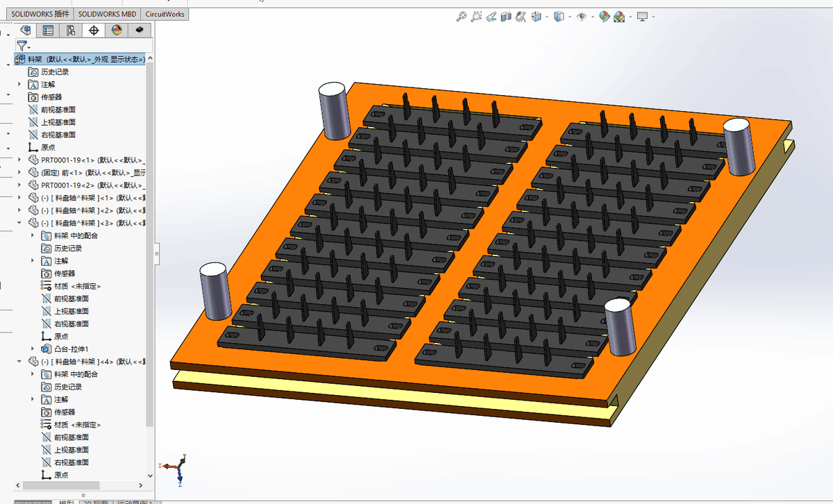Open Apply Scene dropdown arrow
Screen dimensions: 833x504
tap(630, 17)
